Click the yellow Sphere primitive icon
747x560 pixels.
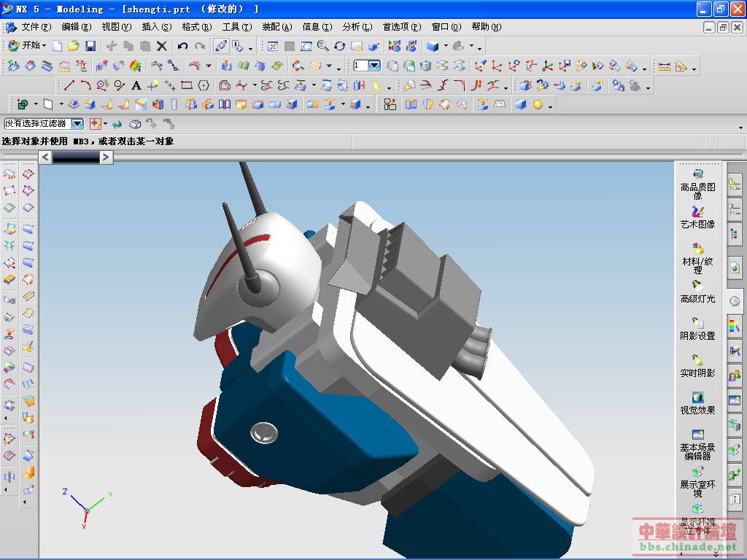point(538,104)
